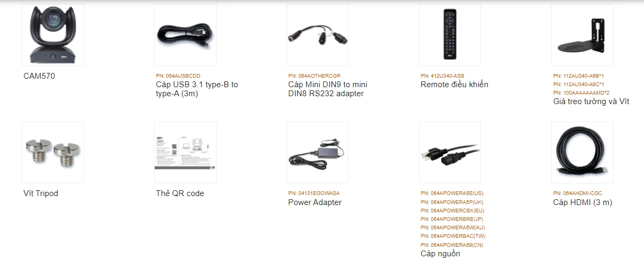The height and width of the screenshot is (260, 644).
Task: Click the Giá treo tường và Vít label
Action: click(x=591, y=101)
